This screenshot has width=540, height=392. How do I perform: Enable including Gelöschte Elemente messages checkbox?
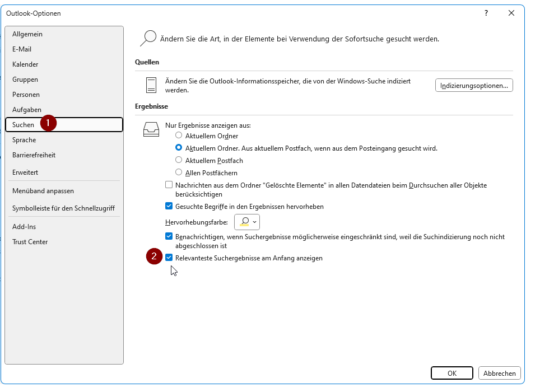[169, 185]
